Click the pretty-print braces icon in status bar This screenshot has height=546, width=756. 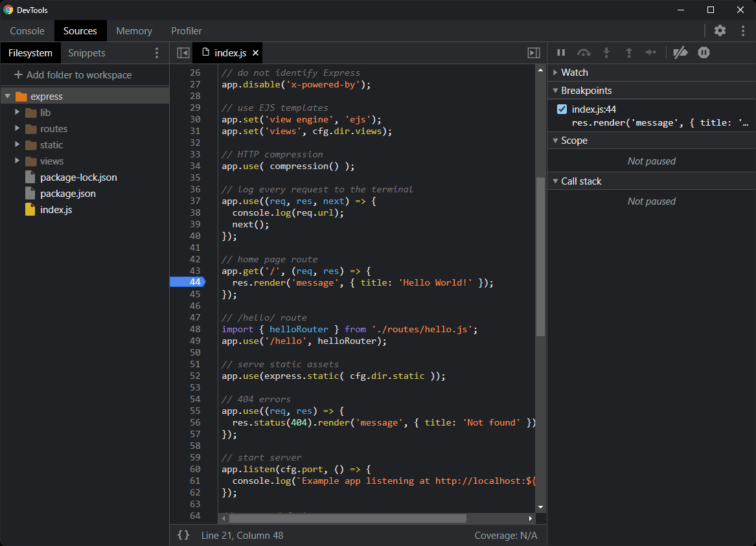[183, 535]
